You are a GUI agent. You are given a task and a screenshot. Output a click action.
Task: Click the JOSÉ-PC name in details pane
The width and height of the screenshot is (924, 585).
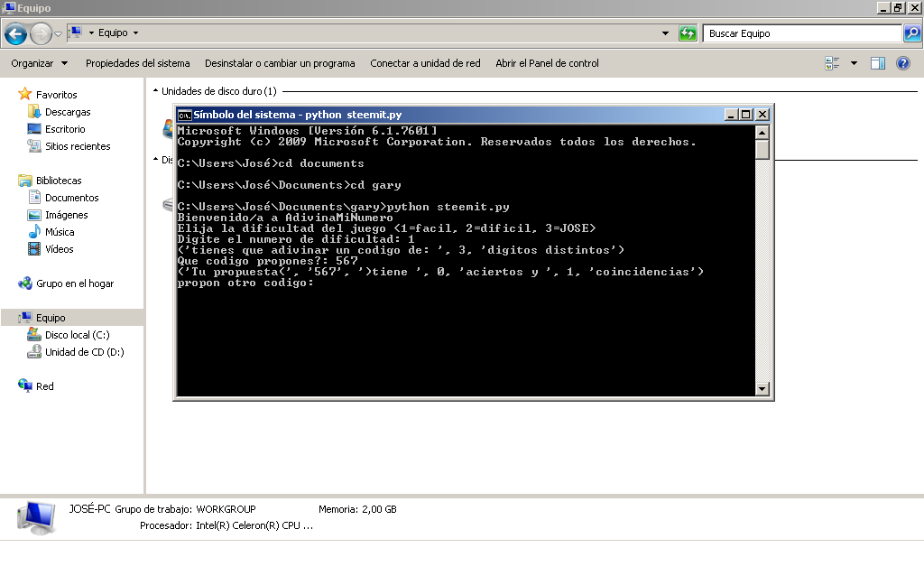coord(89,508)
